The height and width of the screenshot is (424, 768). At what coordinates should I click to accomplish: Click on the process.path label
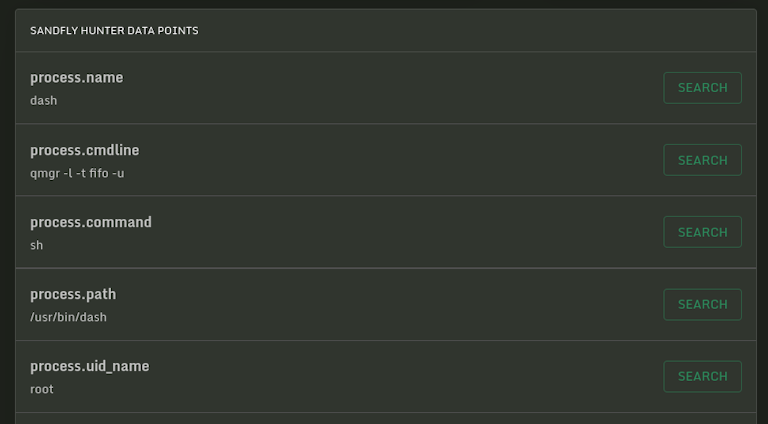[x=73, y=294]
